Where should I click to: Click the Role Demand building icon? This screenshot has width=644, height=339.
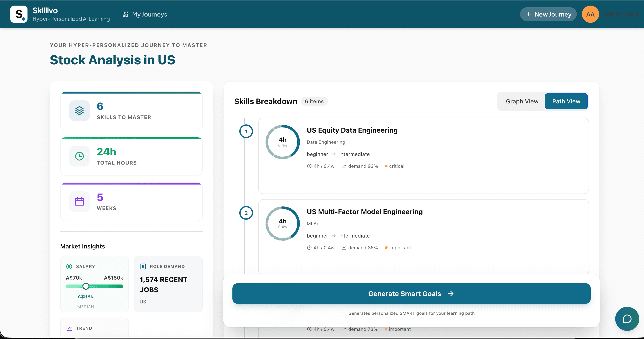[x=143, y=266]
